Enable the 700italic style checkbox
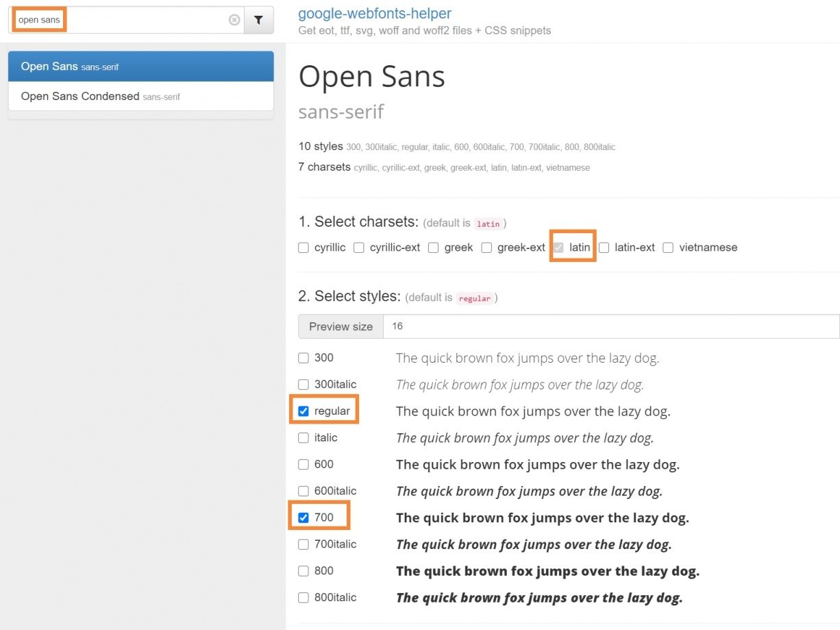Screen dimensions: 840x630 coord(304,544)
